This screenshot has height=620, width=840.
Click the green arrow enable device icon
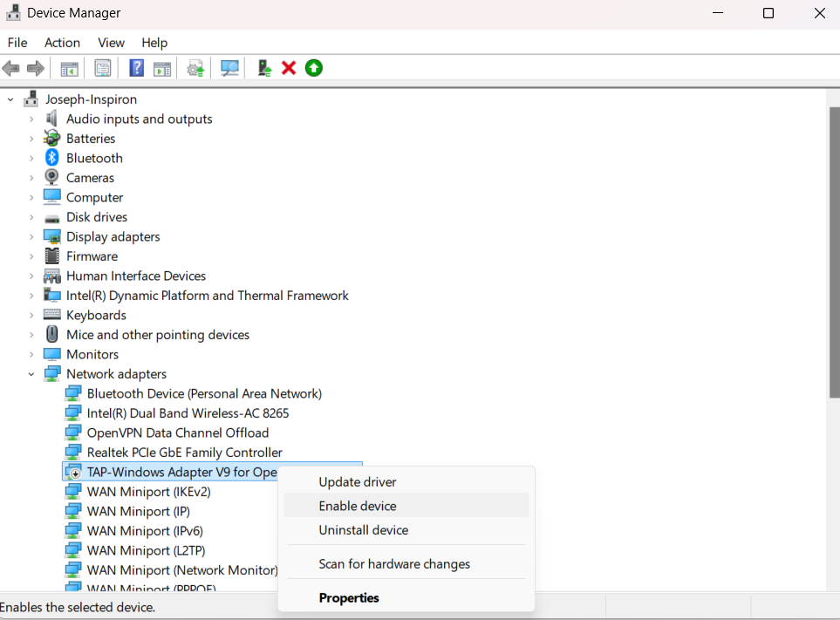click(x=314, y=68)
